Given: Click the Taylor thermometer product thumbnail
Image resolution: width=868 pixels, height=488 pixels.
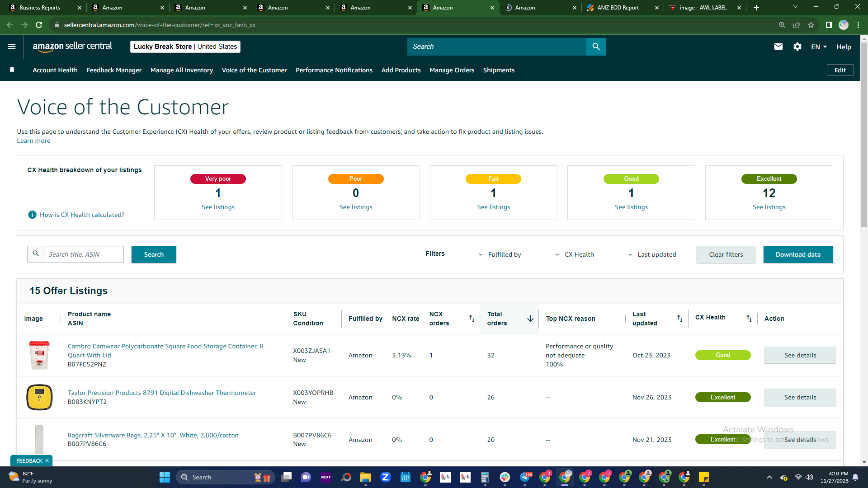Looking at the screenshot, I should [x=39, y=397].
